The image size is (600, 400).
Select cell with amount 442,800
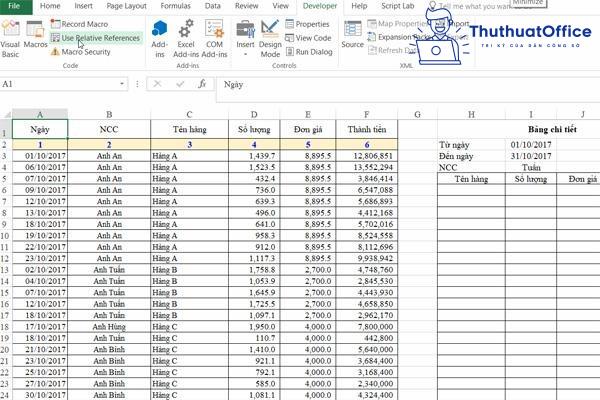point(367,338)
